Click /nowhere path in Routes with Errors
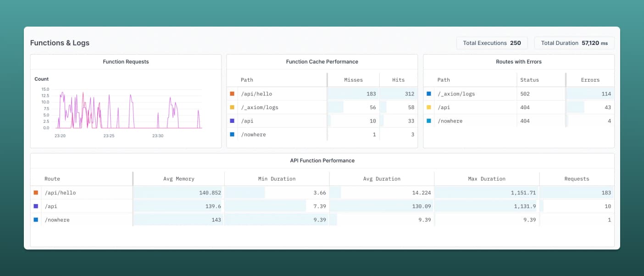Screen dimensions: 644x276 [450, 121]
